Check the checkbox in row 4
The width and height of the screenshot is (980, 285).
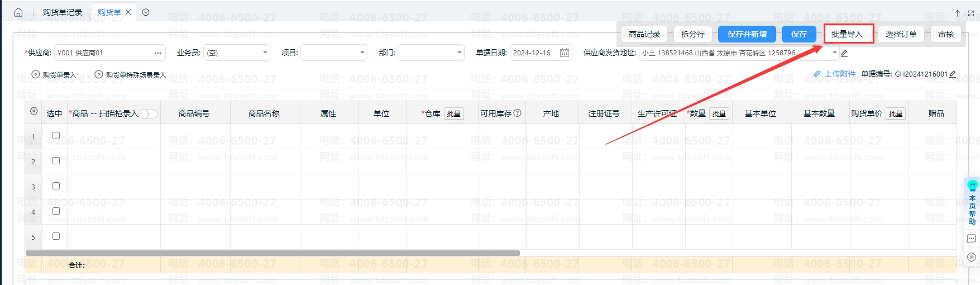[56, 211]
